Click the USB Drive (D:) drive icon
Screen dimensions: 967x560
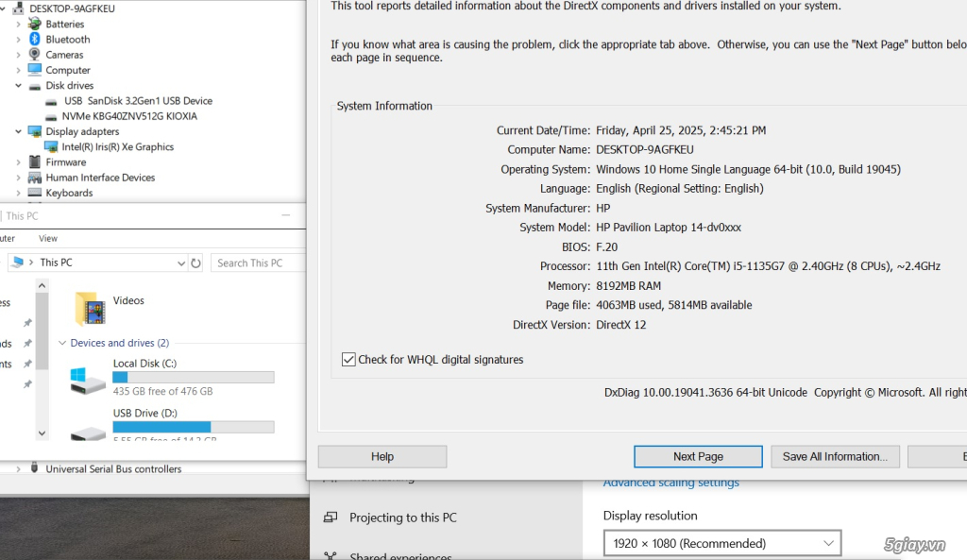pyautogui.click(x=88, y=433)
